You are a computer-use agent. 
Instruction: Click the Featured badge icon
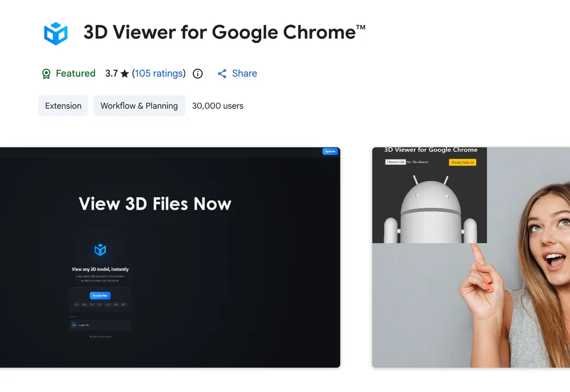[46, 74]
